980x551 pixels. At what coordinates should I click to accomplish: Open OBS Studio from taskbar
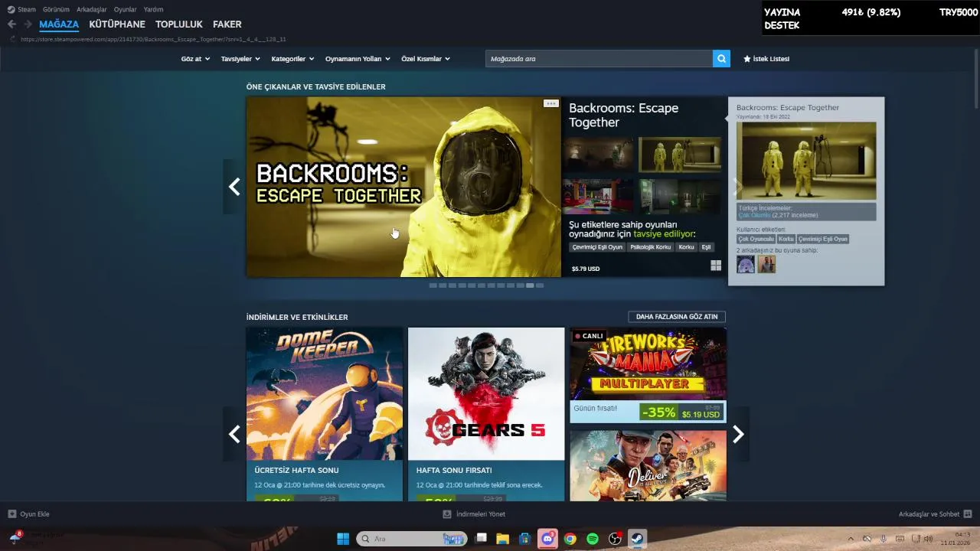615,539
